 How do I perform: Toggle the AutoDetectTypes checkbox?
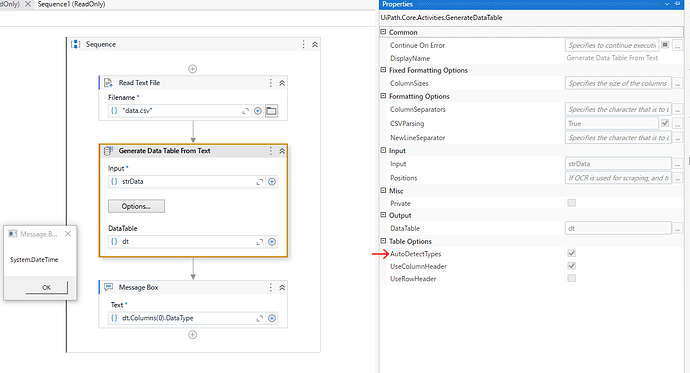pyautogui.click(x=572, y=253)
